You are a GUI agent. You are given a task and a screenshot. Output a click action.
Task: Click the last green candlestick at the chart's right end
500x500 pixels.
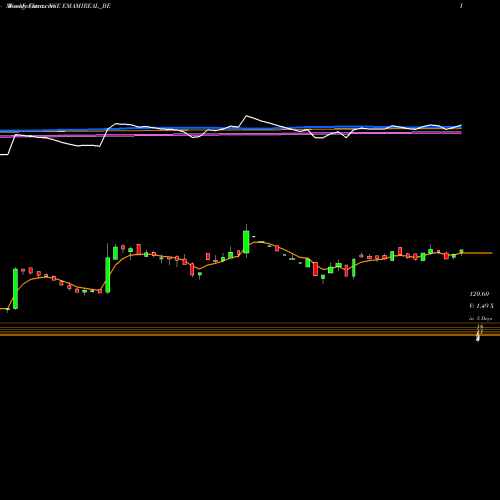461,252
